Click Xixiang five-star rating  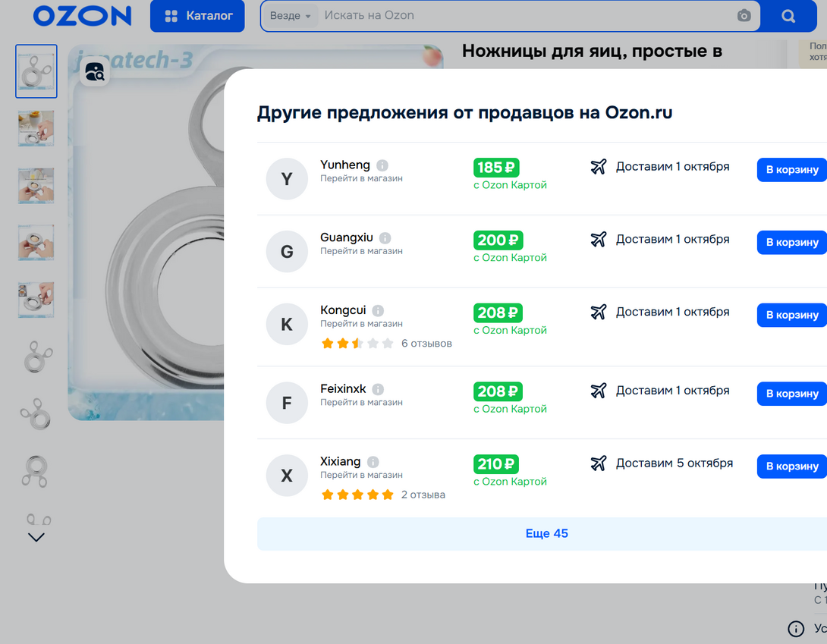pos(357,495)
